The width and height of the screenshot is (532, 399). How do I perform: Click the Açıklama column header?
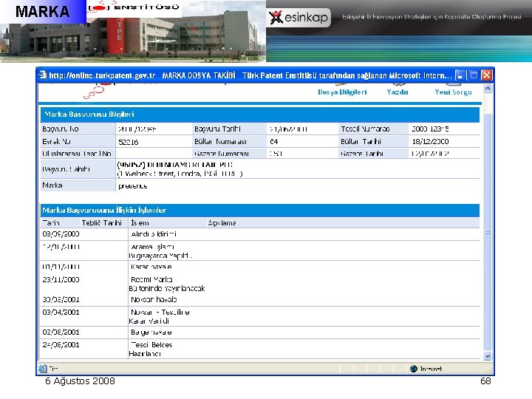pyautogui.click(x=222, y=223)
